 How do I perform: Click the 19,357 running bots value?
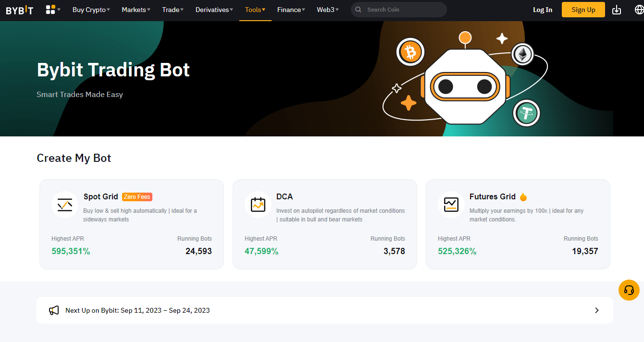585,251
